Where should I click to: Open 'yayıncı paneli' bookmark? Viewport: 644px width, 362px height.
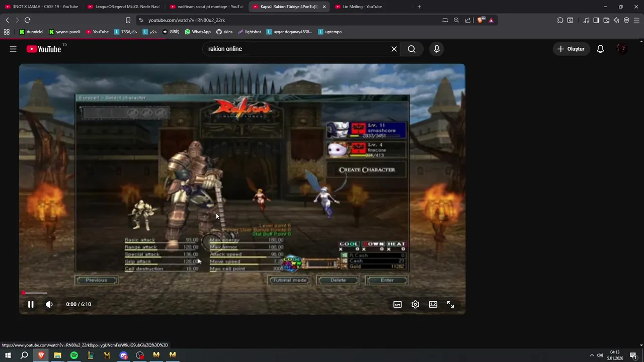point(64,32)
